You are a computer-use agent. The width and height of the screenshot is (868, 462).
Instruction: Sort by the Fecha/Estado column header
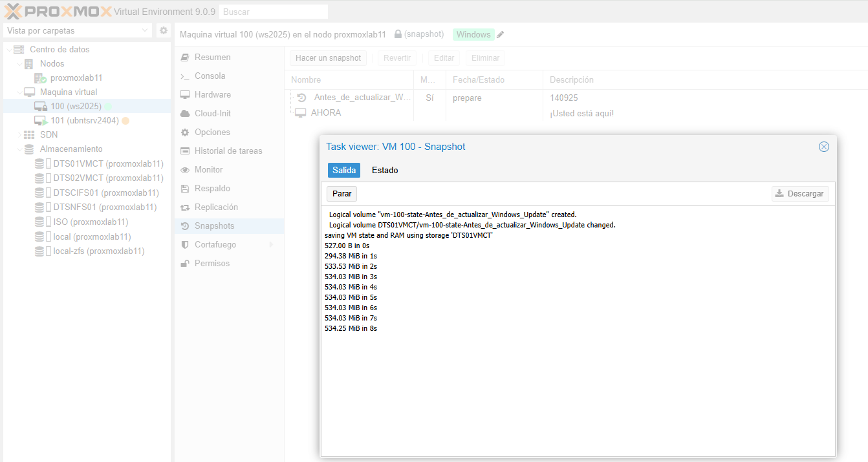click(x=495, y=80)
